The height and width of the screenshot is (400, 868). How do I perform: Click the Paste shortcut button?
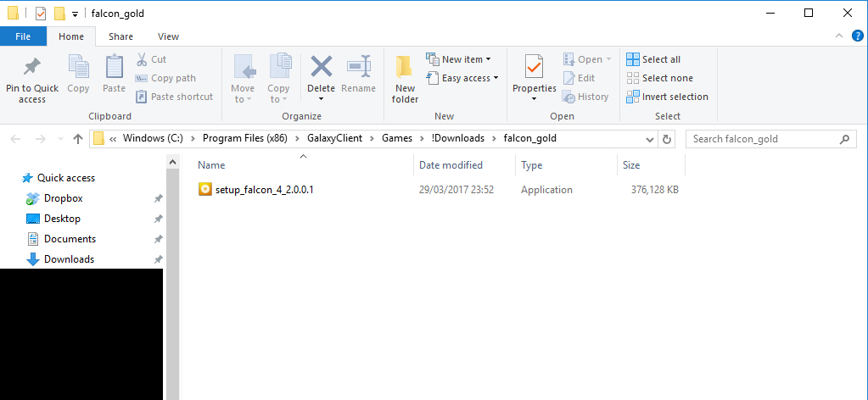pyautogui.click(x=175, y=97)
